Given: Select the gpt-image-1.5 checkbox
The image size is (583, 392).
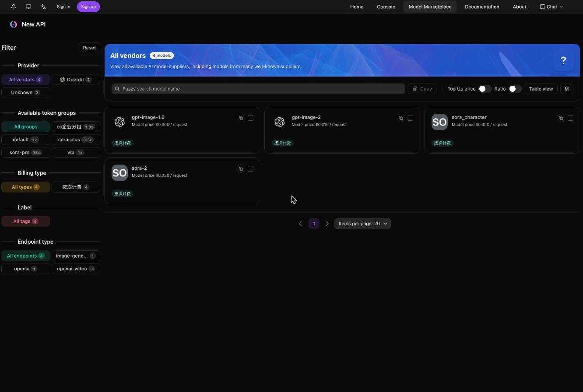Looking at the screenshot, I should point(250,118).
